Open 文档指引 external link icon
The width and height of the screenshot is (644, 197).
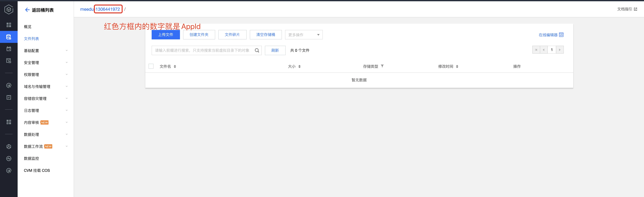pyautogui.click(x=636, y=9)
